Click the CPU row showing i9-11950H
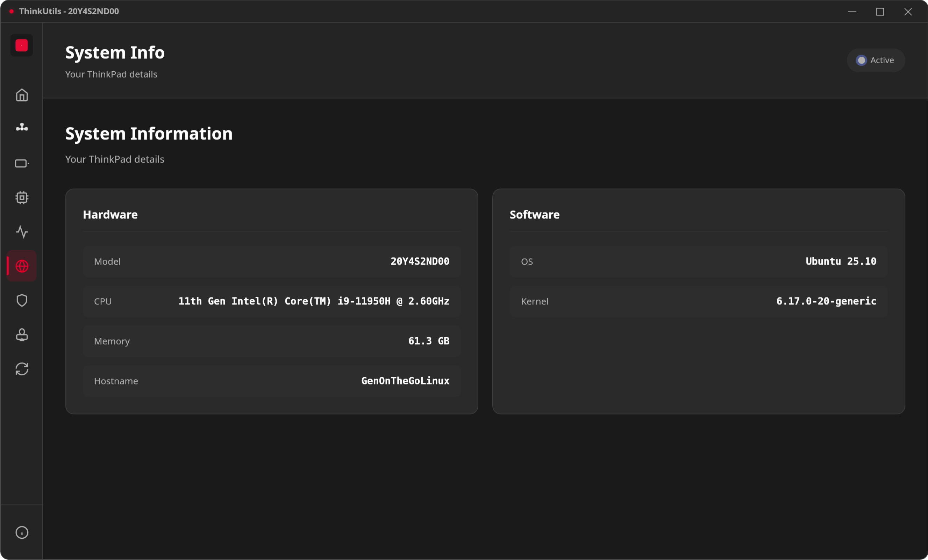This screenshot has height=560, width=928. (271, 301)
